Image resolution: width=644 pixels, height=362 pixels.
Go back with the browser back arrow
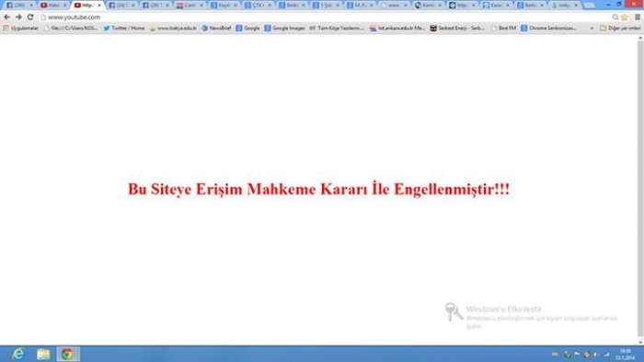click(x=7, y=18)
